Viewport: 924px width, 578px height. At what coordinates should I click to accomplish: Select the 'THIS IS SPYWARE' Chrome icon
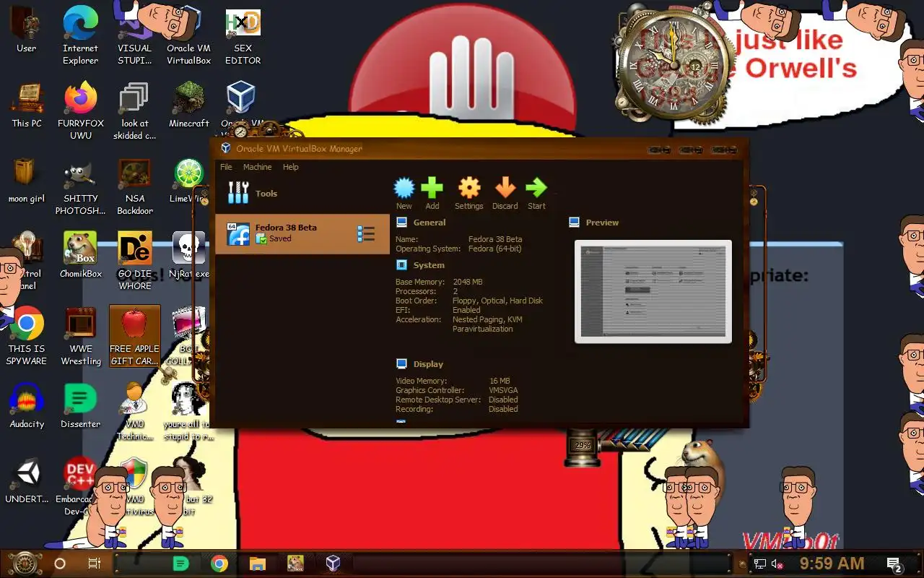pyautogui.click(x=27, y=336)
